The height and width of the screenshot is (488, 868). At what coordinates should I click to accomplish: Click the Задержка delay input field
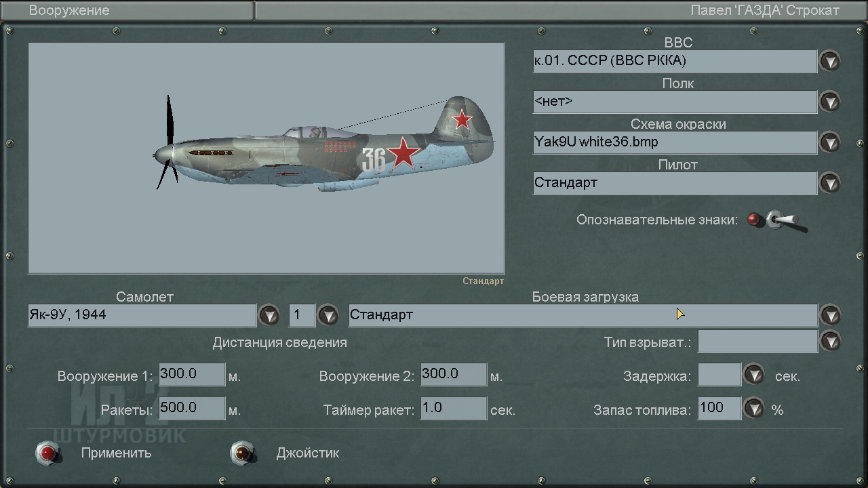click(x=719, y=374)
